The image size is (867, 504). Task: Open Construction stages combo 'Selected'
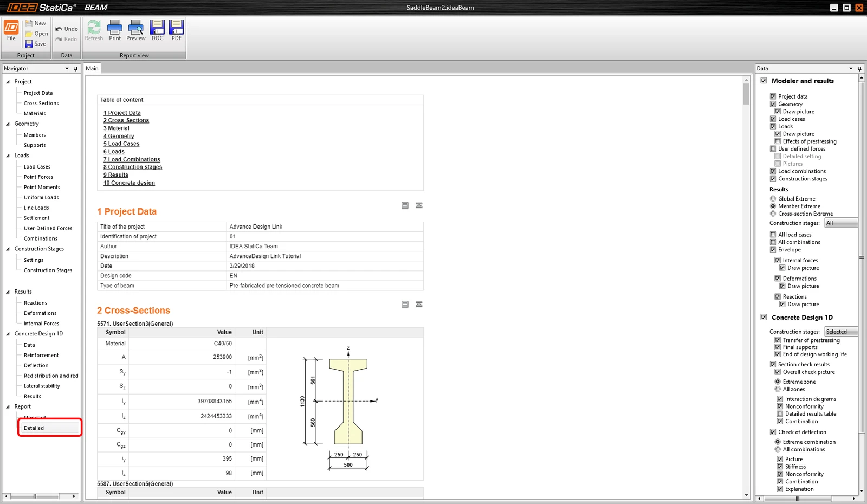pyautogui.click(x=841, y=332)
